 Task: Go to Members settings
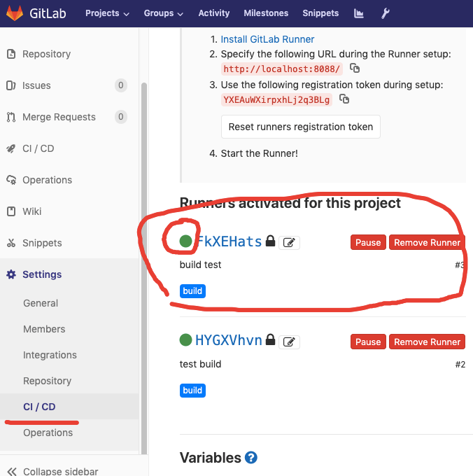44,329
